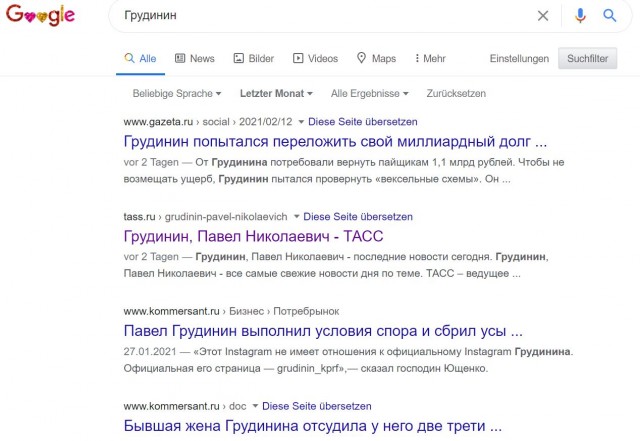640x441 pixels.
Task: Toggle the Suchfilter button
Action: (587, 58)
